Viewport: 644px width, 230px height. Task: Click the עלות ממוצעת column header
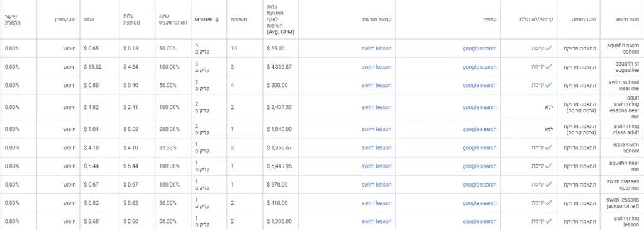pyautogui.click(x=131, y=20)
